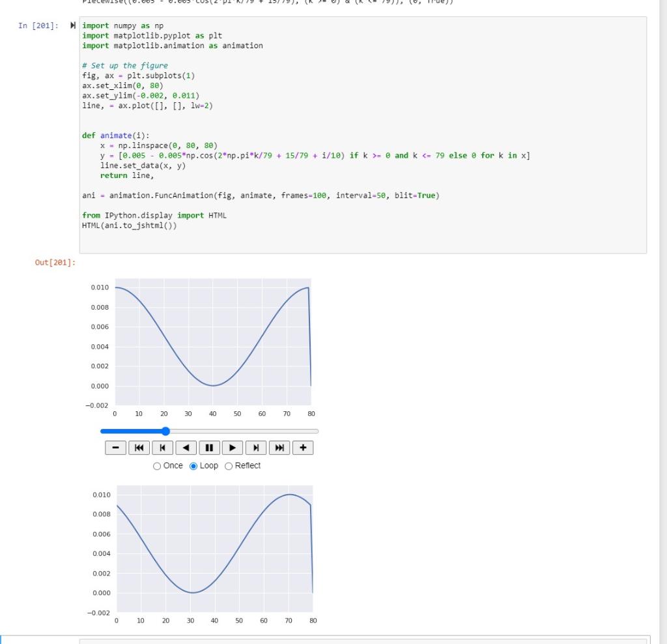Screen dimensions: 667x644
Task: Click the 'import matplotlib.animation as animation' line
Action: point(172,46)
